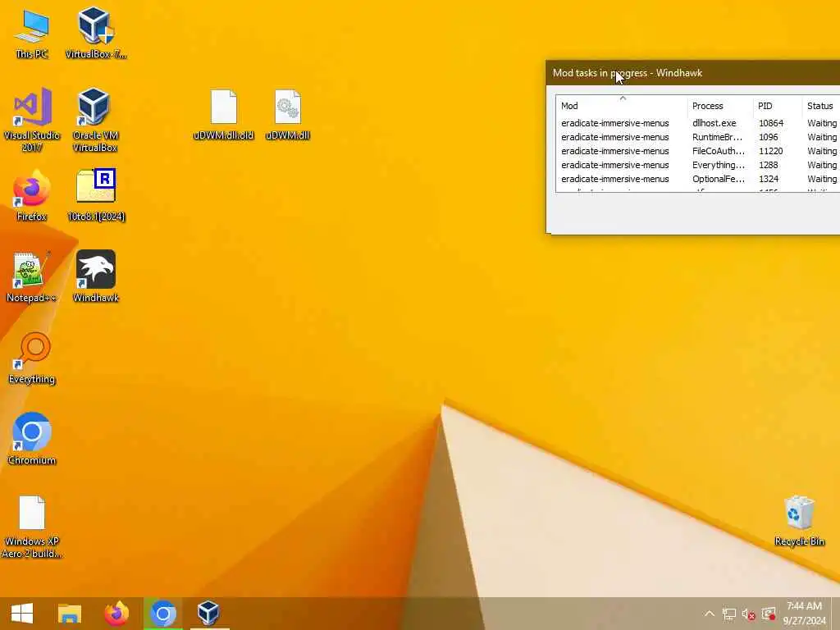This screenshot has height=630, width=840.
Task: Click the PID value 11220
Action: pyautogui.click(x=771, y=151)
